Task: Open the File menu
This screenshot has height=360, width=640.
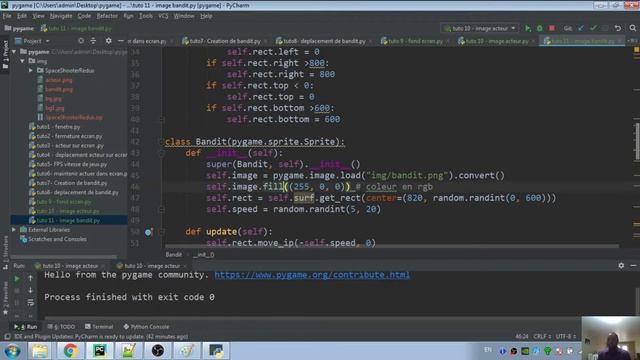Action: 7,16
